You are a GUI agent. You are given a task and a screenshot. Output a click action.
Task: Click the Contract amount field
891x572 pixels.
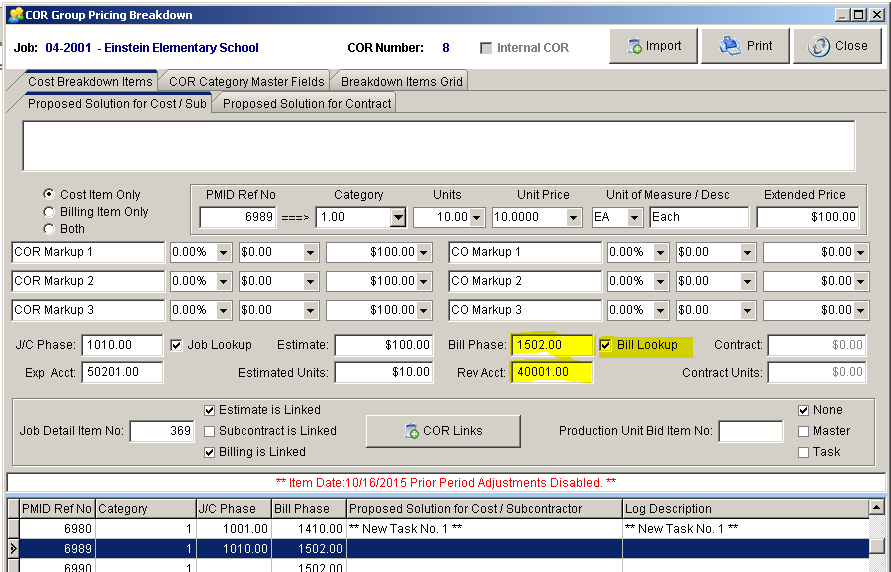click(817, 345)
